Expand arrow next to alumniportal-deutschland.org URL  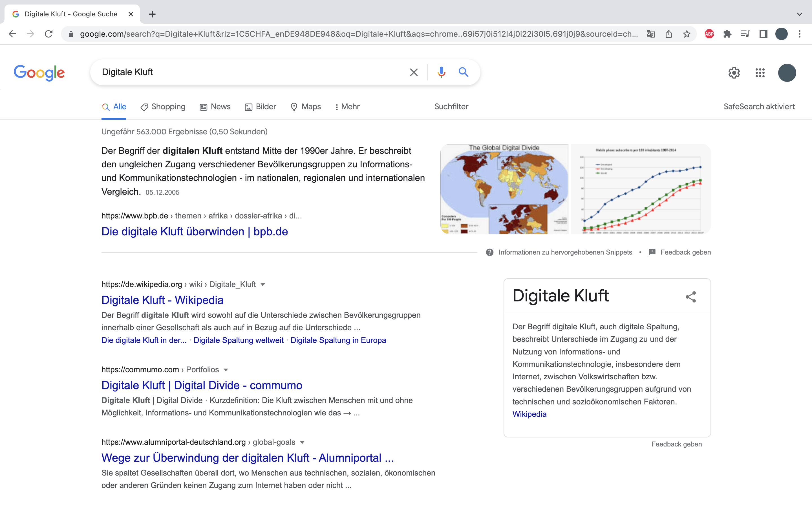coord(302,443)
